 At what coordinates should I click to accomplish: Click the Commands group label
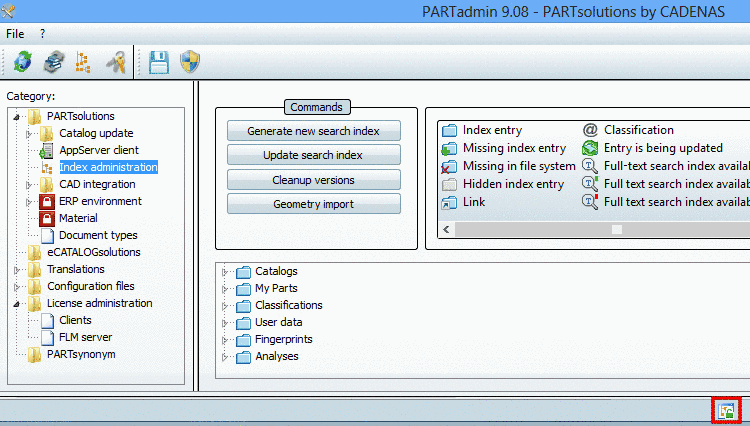pos(317,107)
